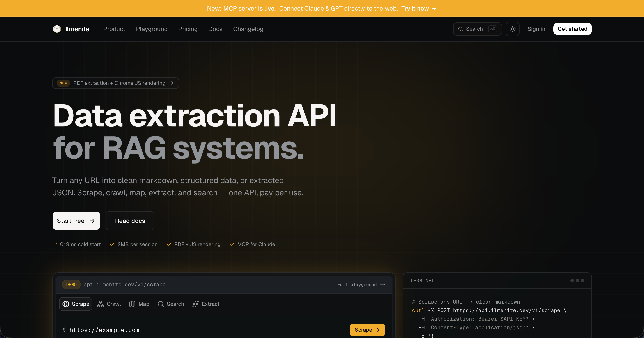Click the arrow after Try it now
644x338 pixels.
tap(434, 9)
